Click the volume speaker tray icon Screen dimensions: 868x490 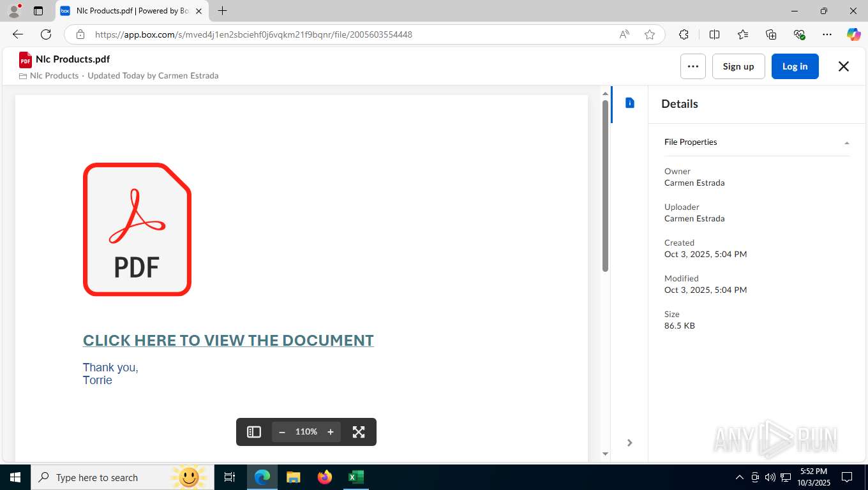(770, 477)
